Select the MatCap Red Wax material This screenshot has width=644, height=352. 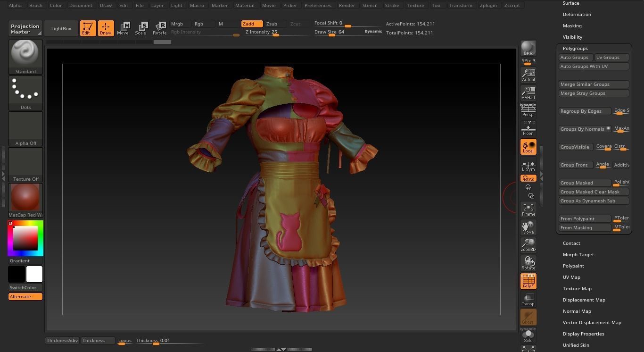[25, 197]
